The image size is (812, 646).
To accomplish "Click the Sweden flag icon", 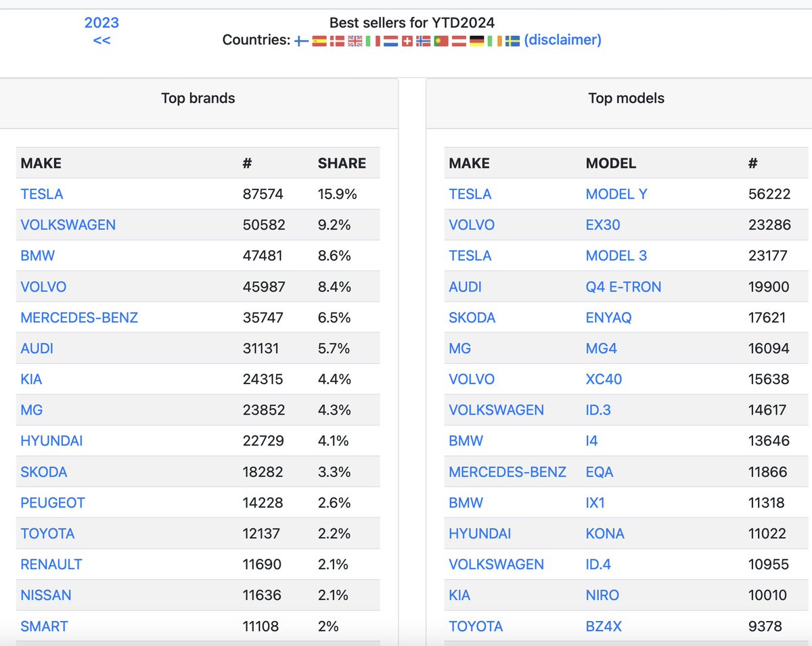I will [512, 41].
